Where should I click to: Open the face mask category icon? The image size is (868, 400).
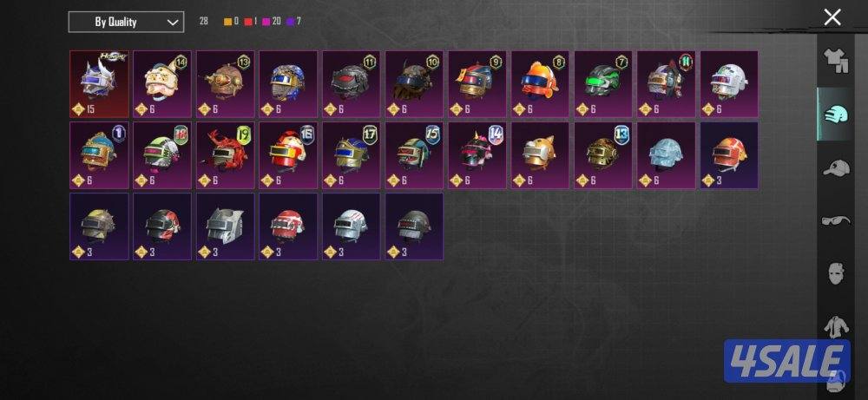835,274
